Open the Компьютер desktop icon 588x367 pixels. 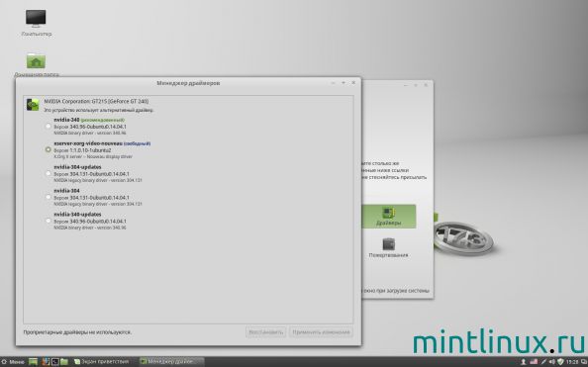36,23
